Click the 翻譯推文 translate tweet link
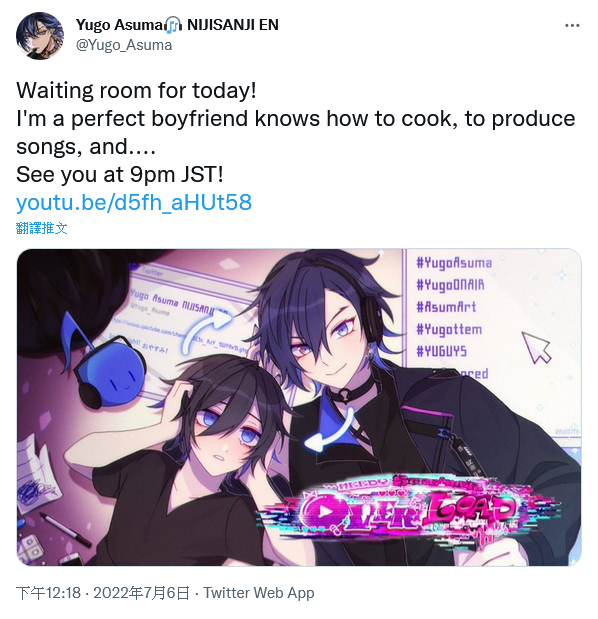This screenshot has width=598, height=619. 41,228
